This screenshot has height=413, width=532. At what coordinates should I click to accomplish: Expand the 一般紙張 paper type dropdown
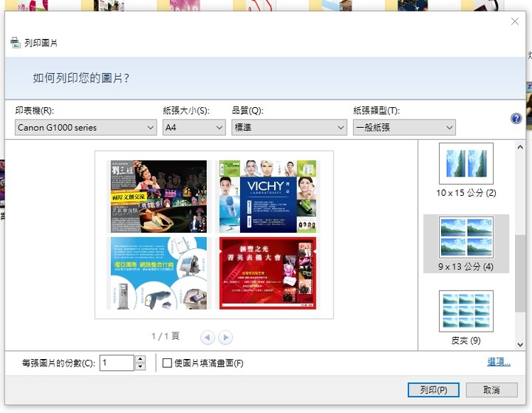[x=404, y=128]
